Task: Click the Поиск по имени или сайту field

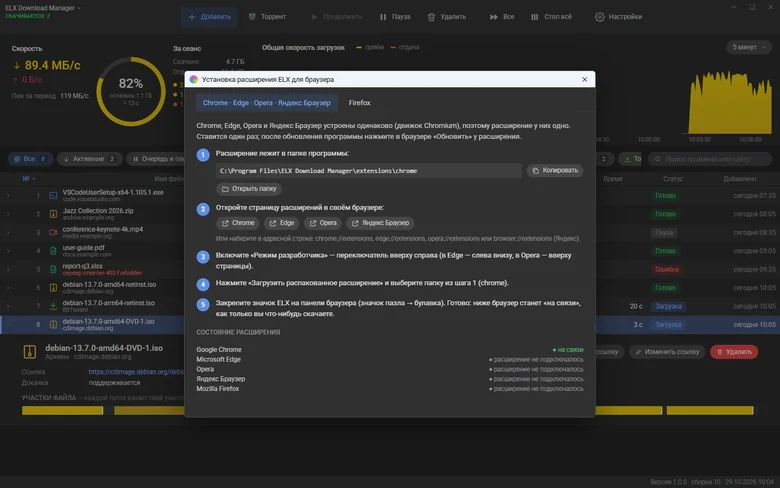Action: [x=710, y=159]
